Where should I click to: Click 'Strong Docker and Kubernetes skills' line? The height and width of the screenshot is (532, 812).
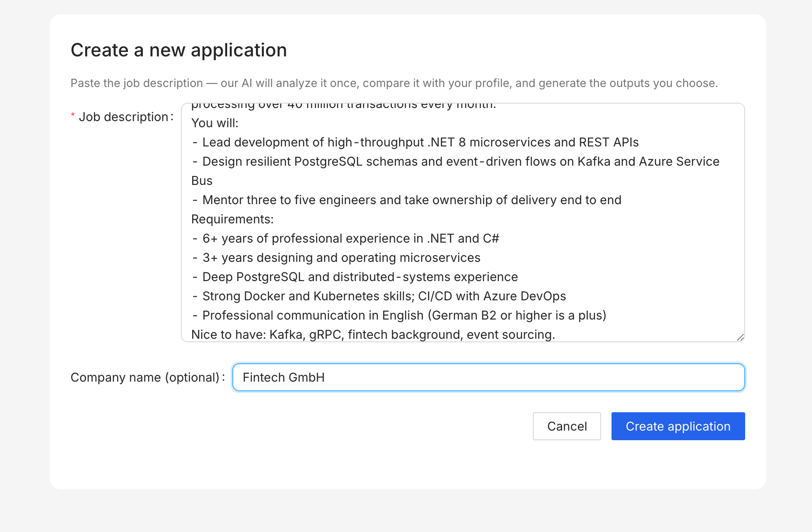click(x=379, y=296)
